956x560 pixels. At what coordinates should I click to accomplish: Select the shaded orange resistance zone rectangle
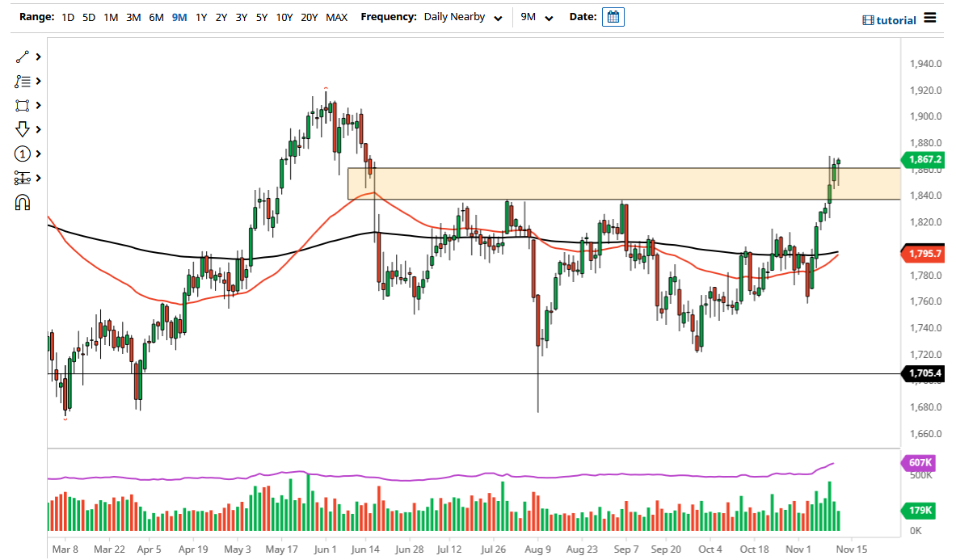pyautogui.click(x=624, y=183)
